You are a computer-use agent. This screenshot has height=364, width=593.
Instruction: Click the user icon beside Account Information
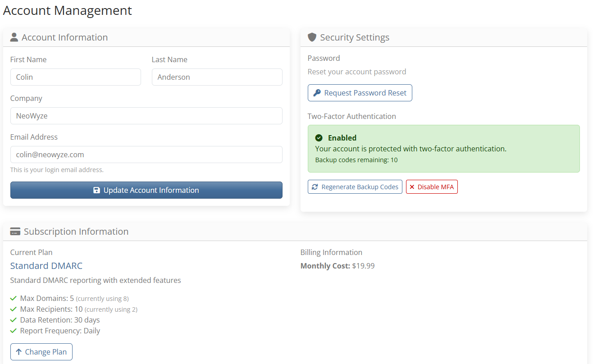[14, 37]
